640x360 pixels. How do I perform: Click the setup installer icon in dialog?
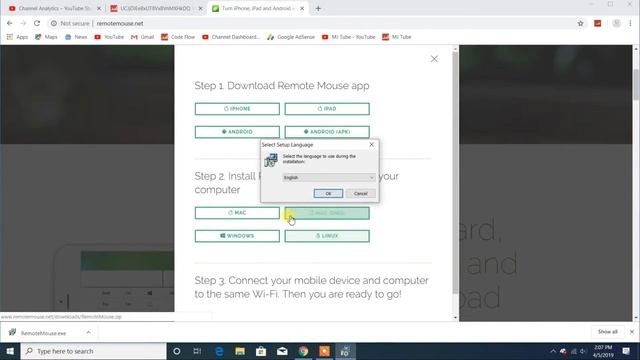pyautogui.click(x=271, y=160)
